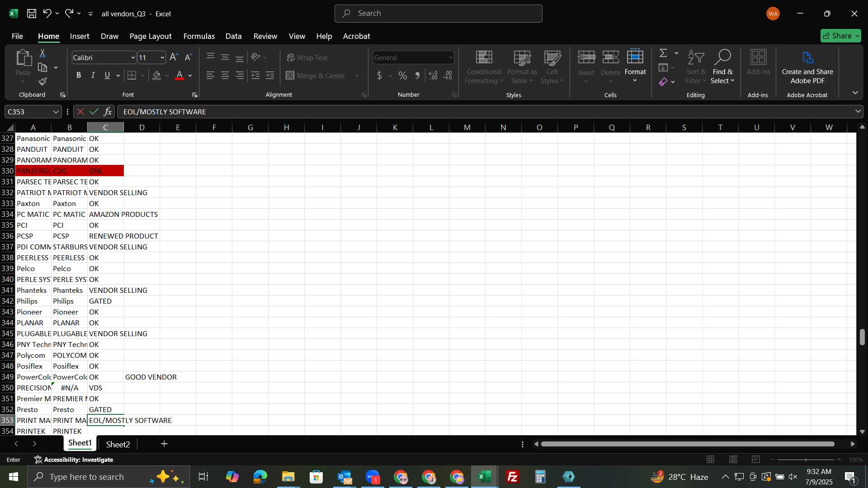Click the Cut scissors icon
The image size is (868, 488).
42,53
